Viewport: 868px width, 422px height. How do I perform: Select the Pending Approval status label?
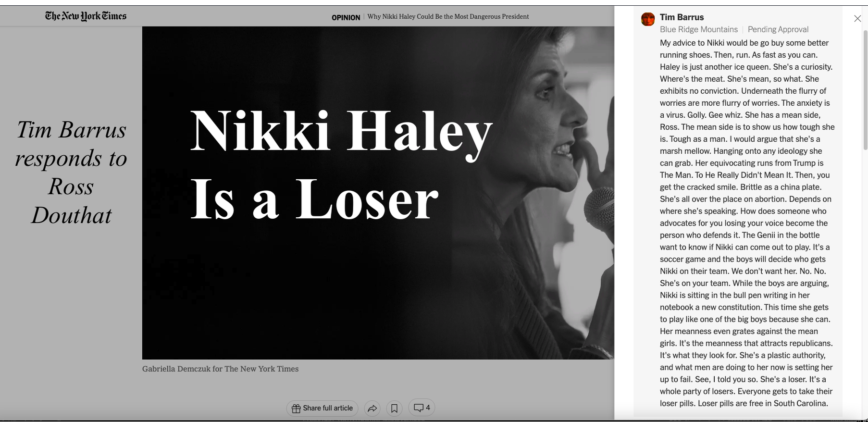778,29
